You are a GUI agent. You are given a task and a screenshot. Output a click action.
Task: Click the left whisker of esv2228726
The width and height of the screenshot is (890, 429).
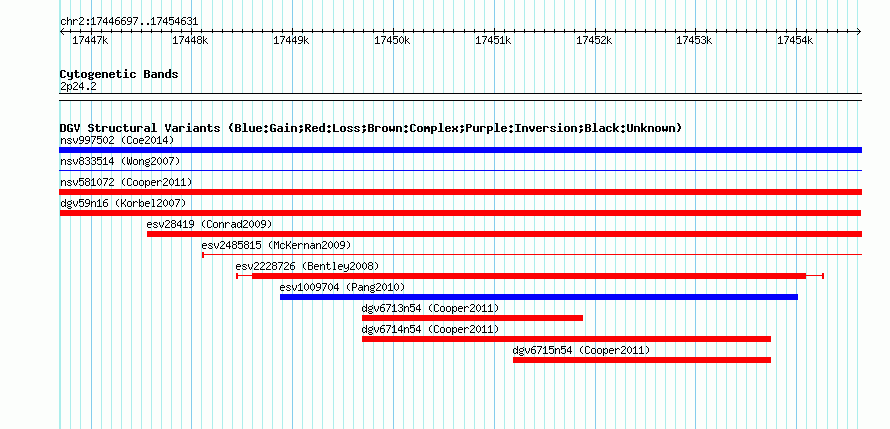(244, 276)
